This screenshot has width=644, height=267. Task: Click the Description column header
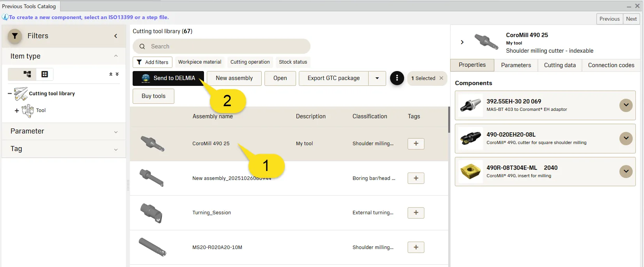pos(310,116)
